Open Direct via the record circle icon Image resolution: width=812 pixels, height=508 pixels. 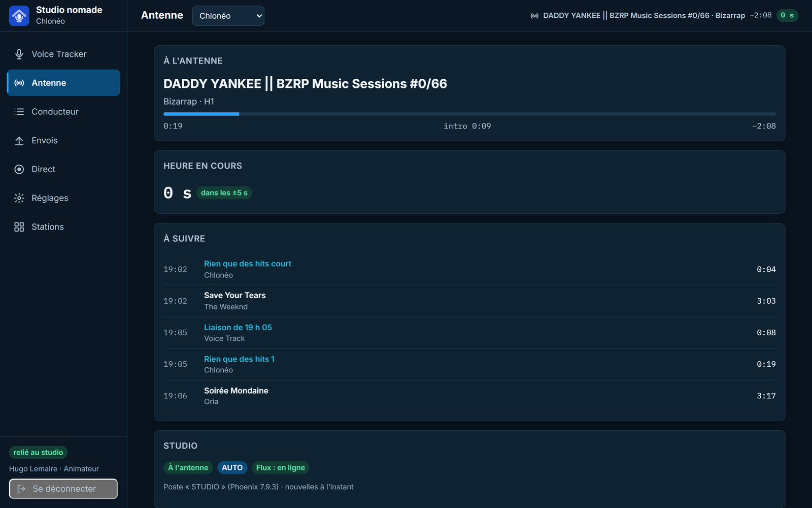(x=19, y=169)
